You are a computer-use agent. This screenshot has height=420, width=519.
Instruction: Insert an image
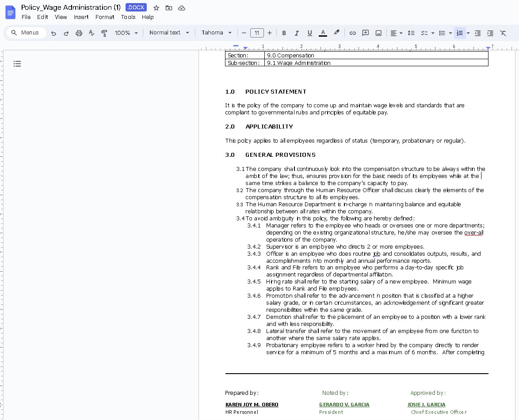(378, 33)
